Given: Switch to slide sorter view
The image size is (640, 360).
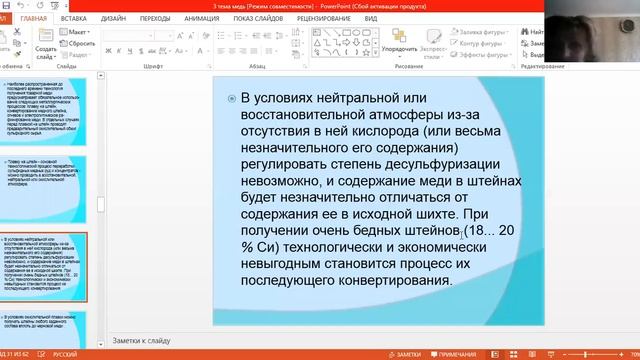Looking at the screenshot, I should (x=513, y=354).
